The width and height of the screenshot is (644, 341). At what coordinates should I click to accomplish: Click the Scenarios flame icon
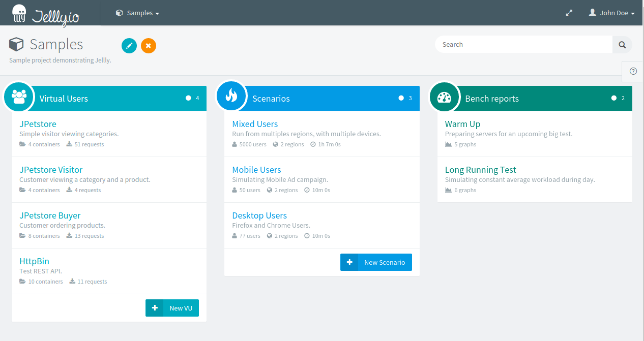click(x=231, y=97)
